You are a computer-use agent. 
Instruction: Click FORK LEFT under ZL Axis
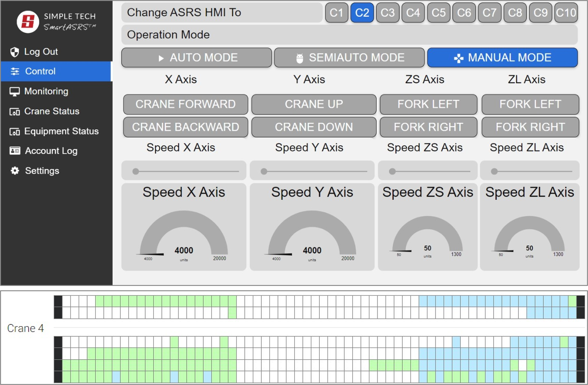tap(530, 105)
